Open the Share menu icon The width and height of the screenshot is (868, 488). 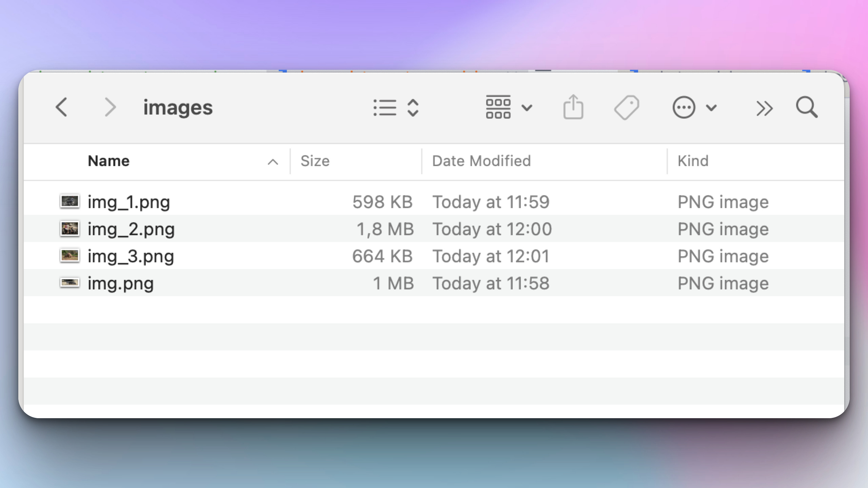pyautogui.click(x=573, y=107)
